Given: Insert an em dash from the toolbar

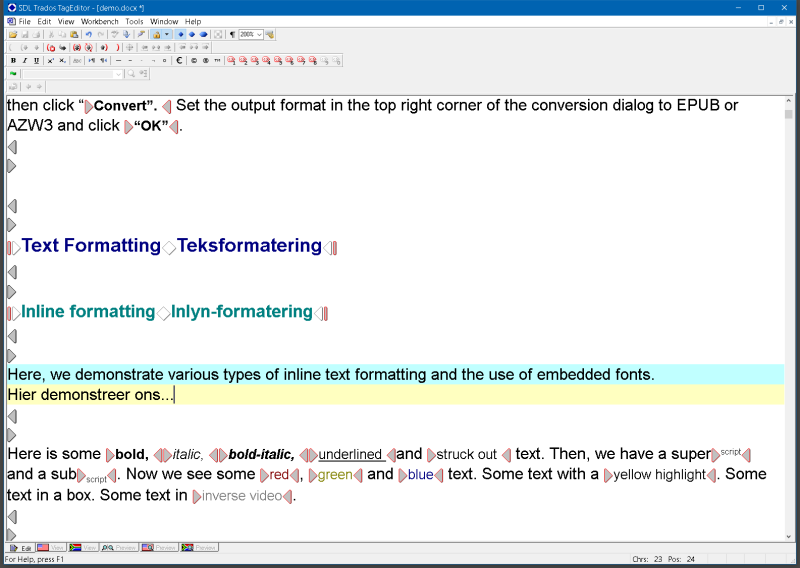Looking at the screenshot, I should pos(118,61).
